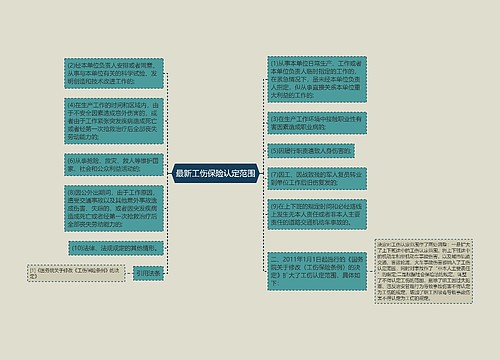Open the note 《国务院关于修改《工伤保险条例》的决定》
This screenshot has height=360, width=500.
[x=76, y=273]
